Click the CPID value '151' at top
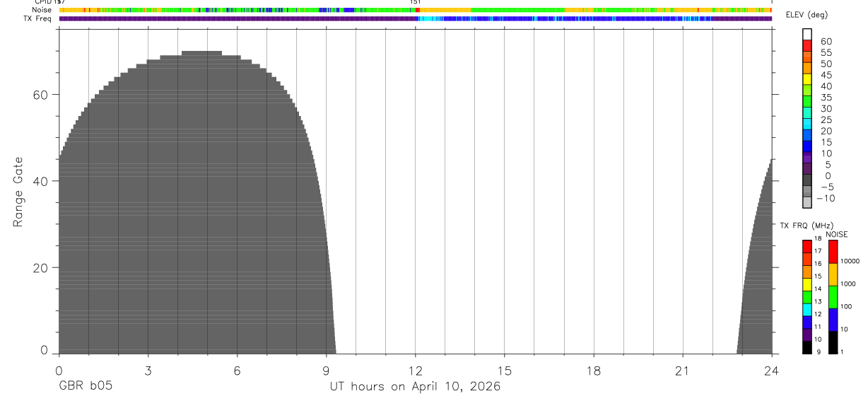The height and width of the screenshot is (401, 868). tap(415, 2)
